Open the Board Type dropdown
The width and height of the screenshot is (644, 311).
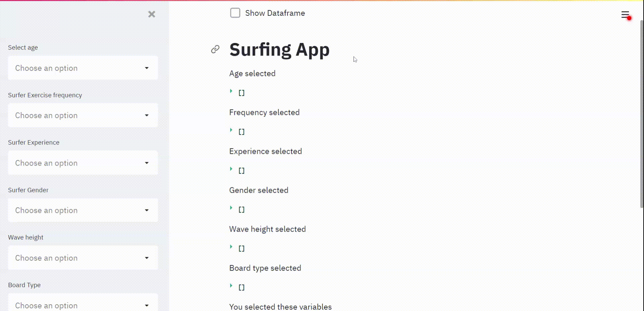[x=83, y=305]
